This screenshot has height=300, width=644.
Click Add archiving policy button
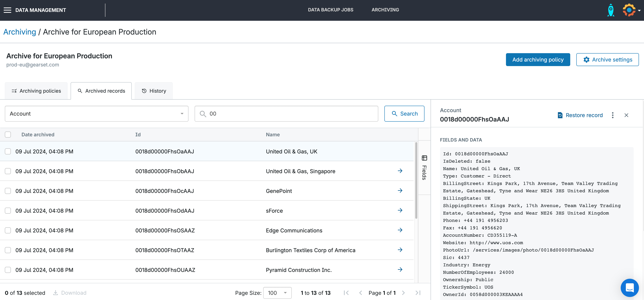[x=538, y=59]
